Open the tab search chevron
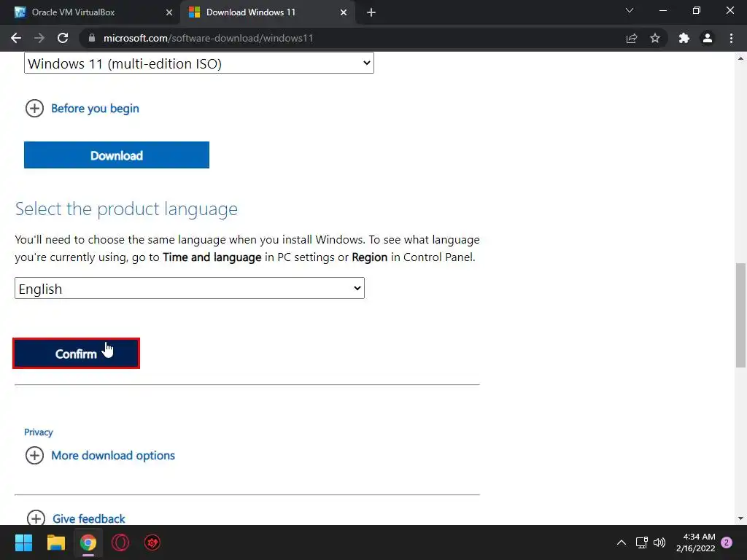 click(630, 10)
